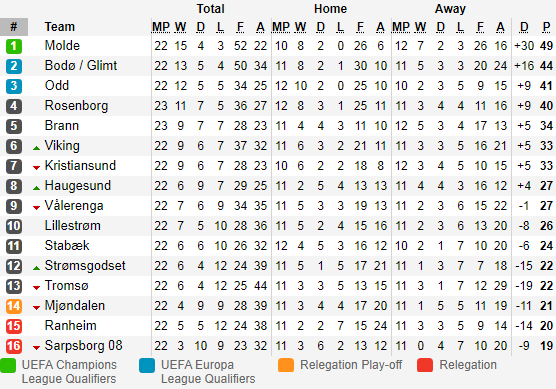Open the Rosenborg team link
This screenshot has height=389, width=556.
pyautogui.click(x=76, y=106)
